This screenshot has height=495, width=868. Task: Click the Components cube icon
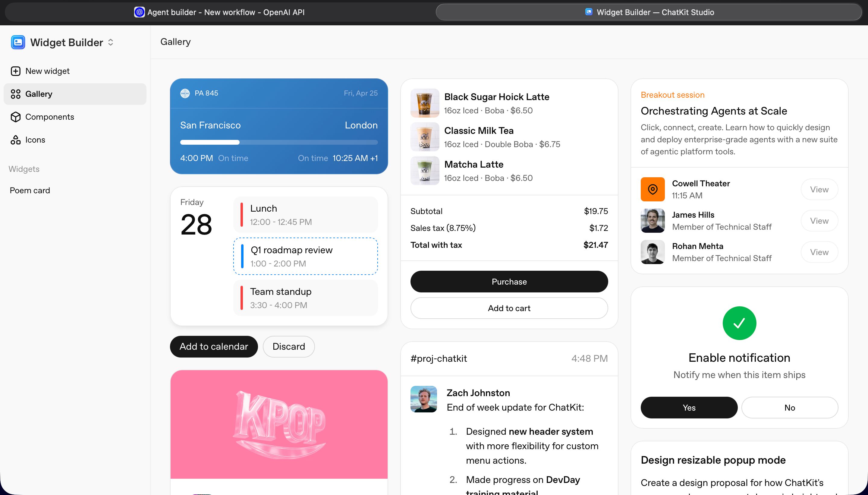pos(16,117)
